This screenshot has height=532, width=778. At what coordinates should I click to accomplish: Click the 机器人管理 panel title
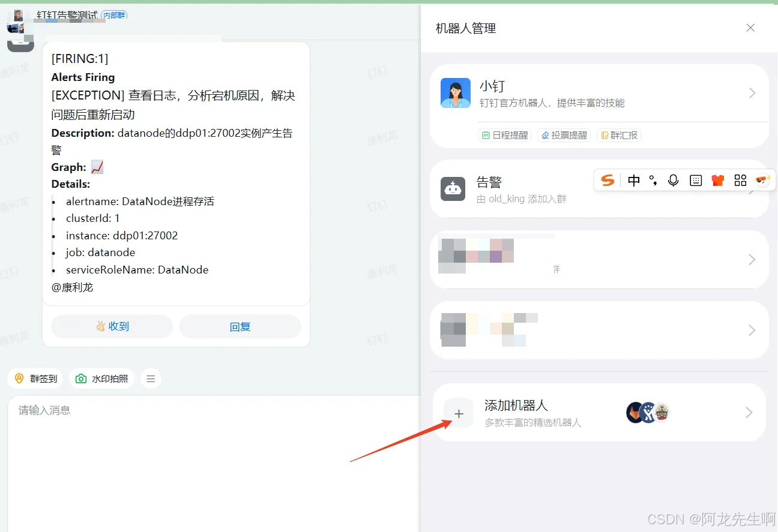coord(466,28)
